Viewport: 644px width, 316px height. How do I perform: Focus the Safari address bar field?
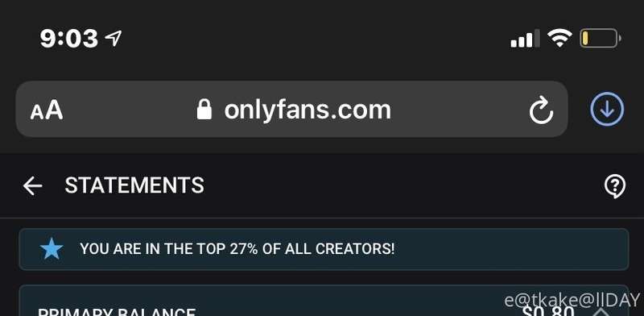(291, 109)
